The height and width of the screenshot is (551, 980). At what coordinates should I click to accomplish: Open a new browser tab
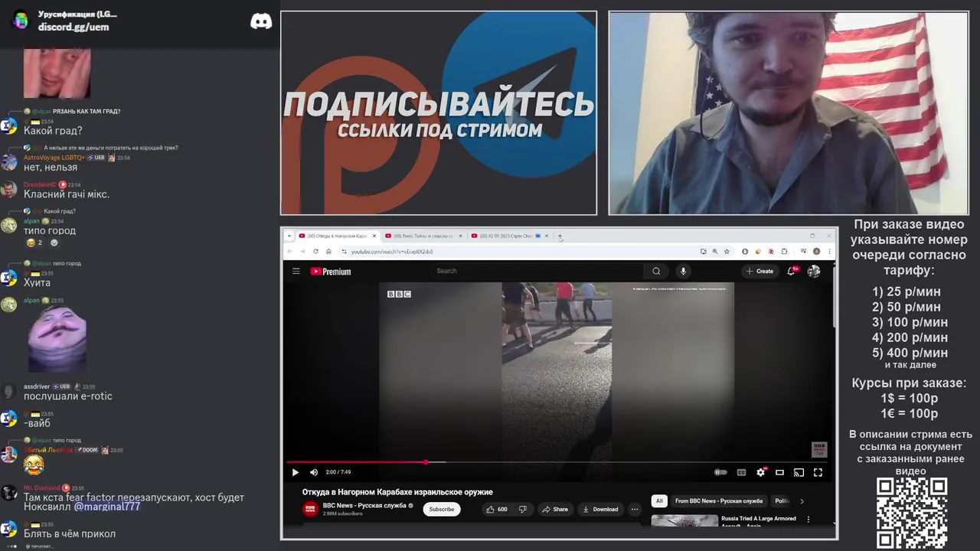(x=560, y=236)
